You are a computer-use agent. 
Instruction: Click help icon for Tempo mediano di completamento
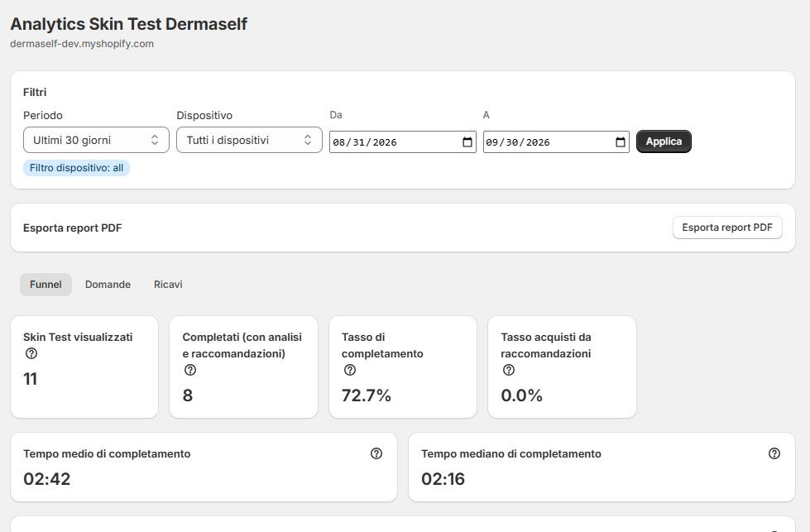pos(774,453)
